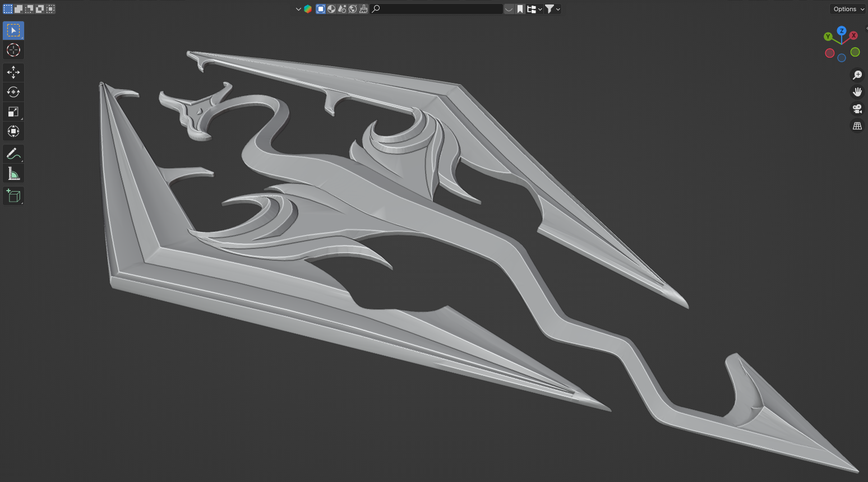The height and width of the screenshot is (482, 868).
Task: Open the Options dropdown
Action: [848, 9]
